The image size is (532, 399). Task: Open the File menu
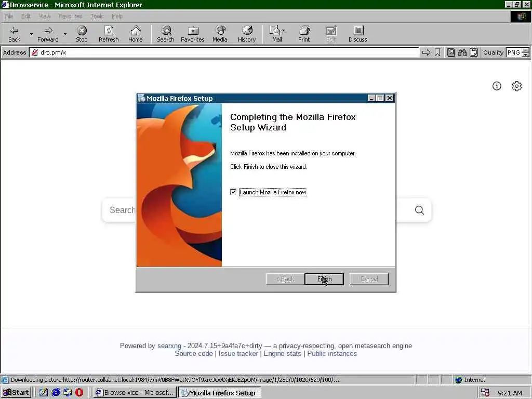click(9, 16)
